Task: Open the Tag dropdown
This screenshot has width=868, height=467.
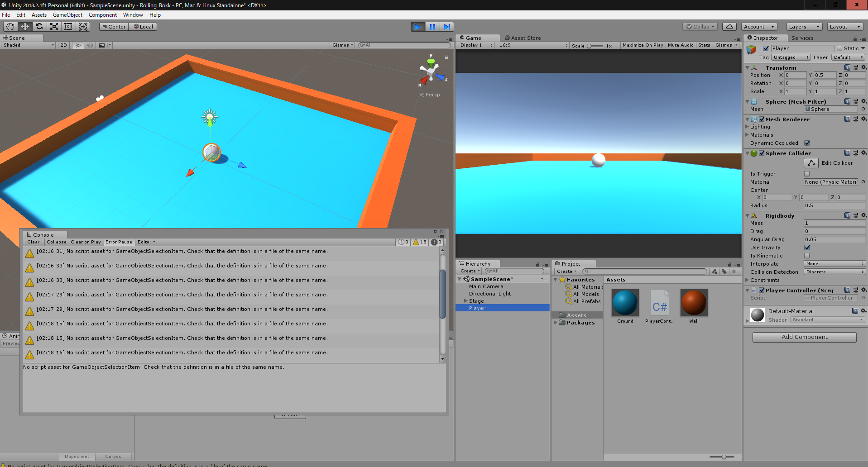Action: click(x=791, y=57)
